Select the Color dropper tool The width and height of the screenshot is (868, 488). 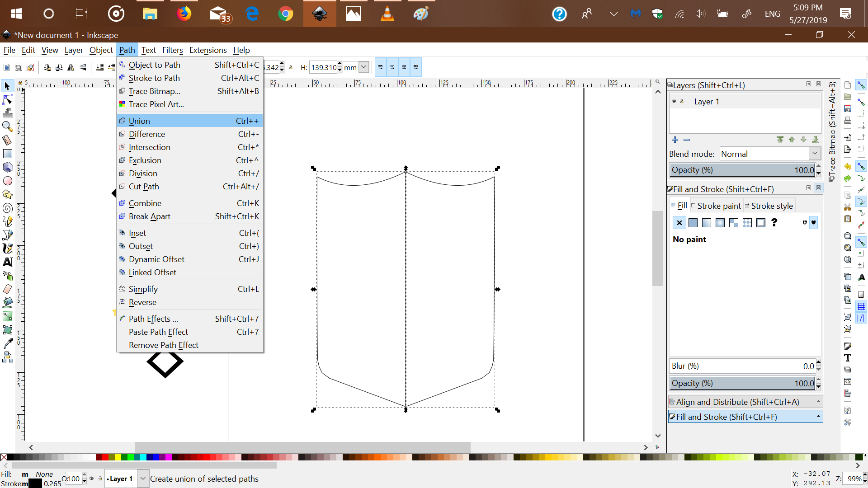coord(8,343)
